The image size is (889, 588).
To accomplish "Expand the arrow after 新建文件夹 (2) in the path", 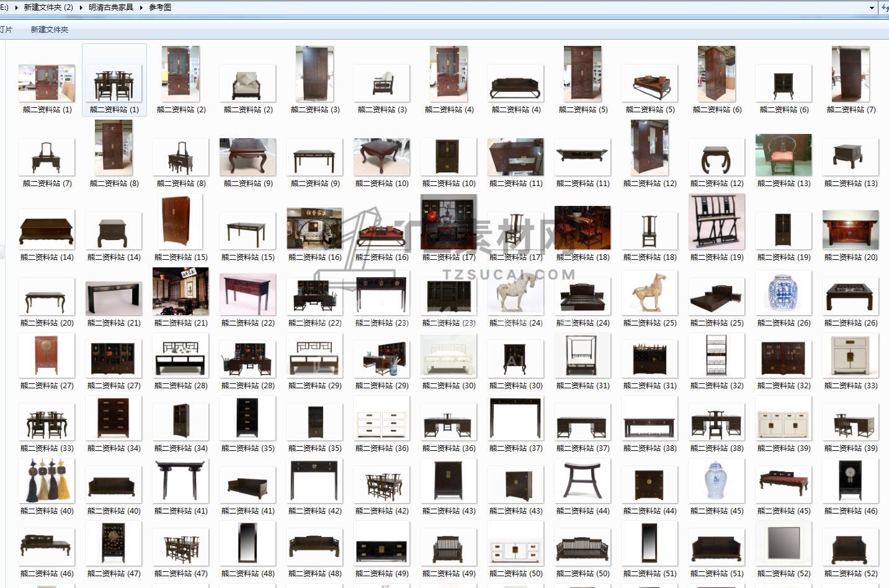I will click(81, 7).
